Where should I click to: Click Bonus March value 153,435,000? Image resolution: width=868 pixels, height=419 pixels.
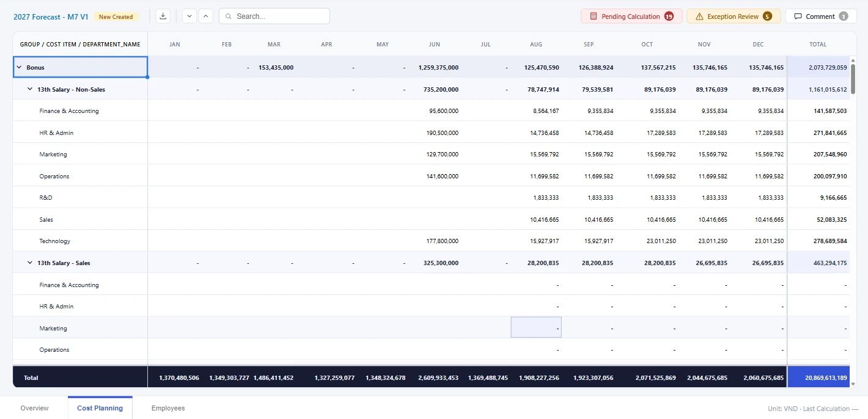(276, 67)
